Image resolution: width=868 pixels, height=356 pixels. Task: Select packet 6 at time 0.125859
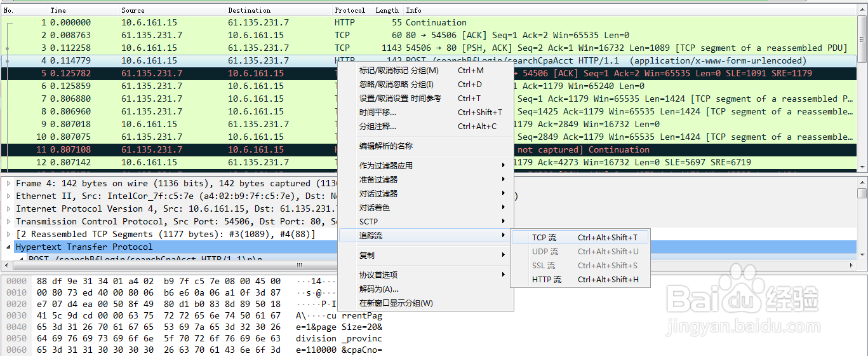point(429,86)
